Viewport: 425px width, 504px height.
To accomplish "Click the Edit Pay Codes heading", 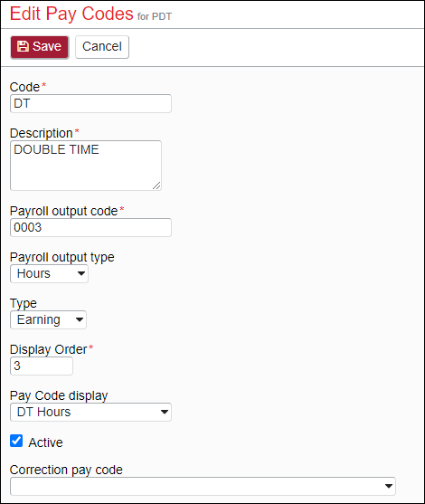I will click(71, 14).
